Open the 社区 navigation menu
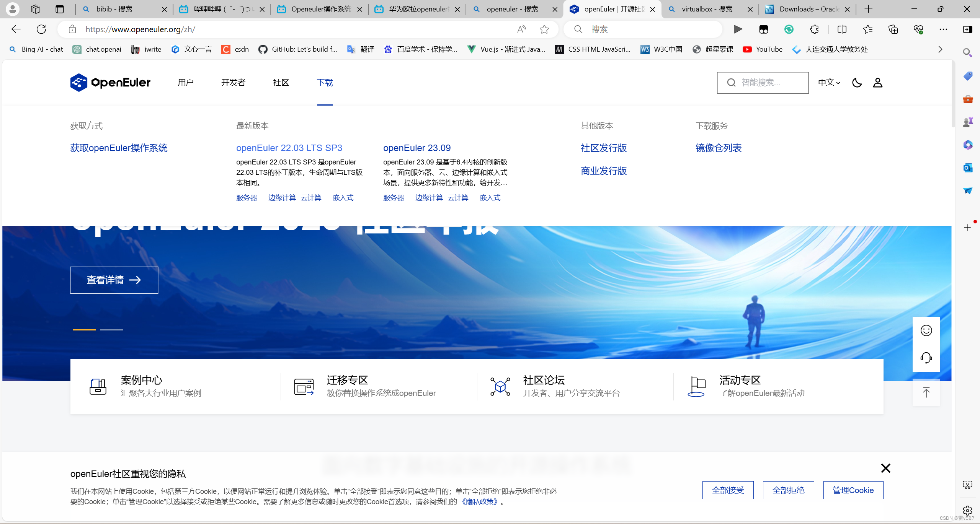 (x=281, y=83)
